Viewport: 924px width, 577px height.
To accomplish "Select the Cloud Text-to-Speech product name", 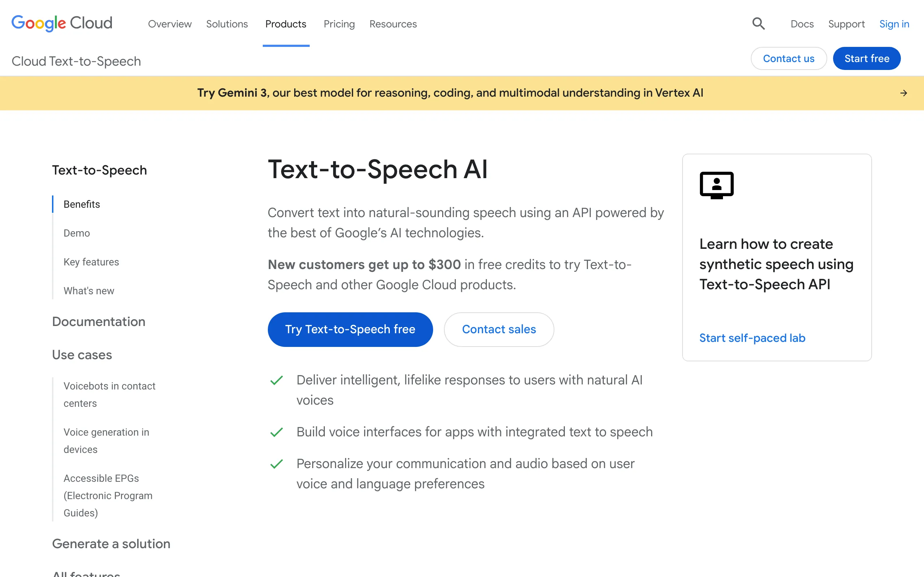I will 76,61.
